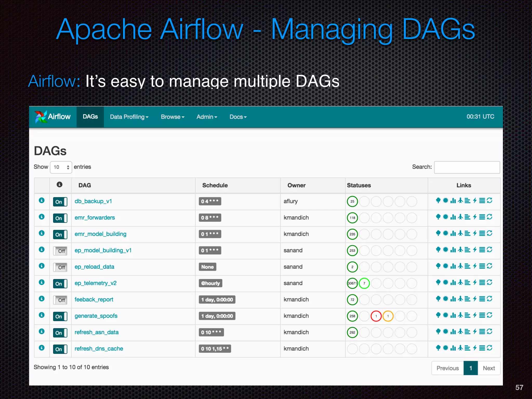The image size is (532, 399).
Task: Expand the Docs menu
Action: [x=238, y=117]
